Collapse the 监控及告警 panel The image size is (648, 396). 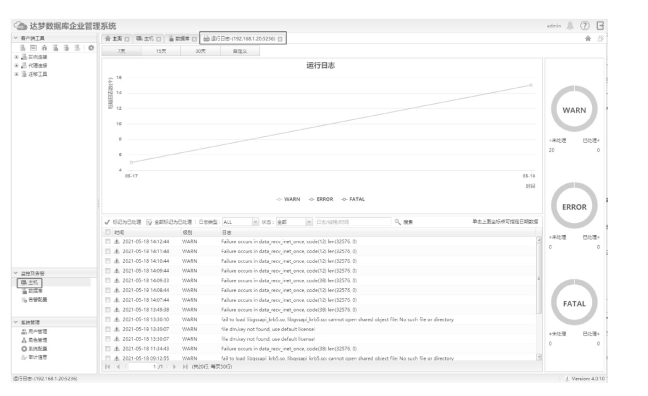(x=16, y=273)
